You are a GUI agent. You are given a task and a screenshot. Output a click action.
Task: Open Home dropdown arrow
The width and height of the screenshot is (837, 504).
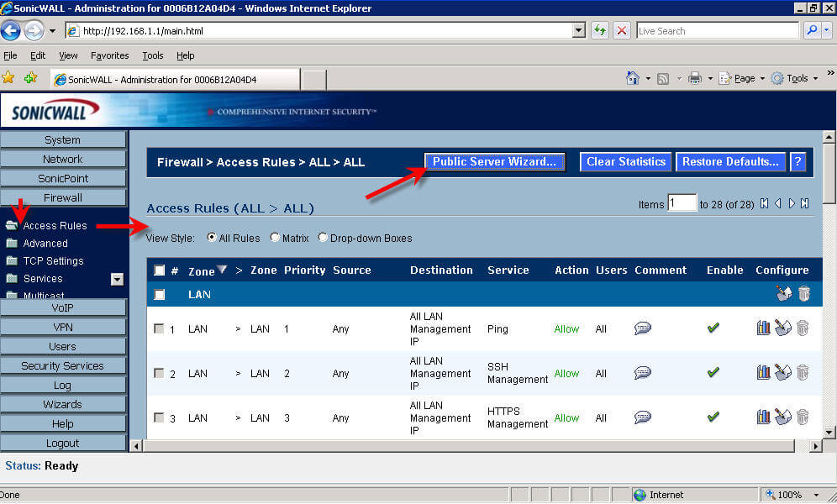(648, 78)
